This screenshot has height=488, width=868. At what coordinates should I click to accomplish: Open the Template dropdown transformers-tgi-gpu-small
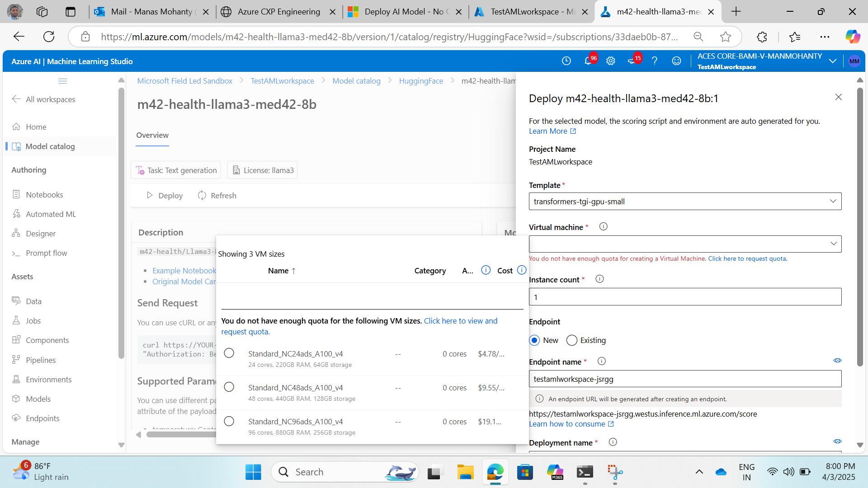coord(685,202)
